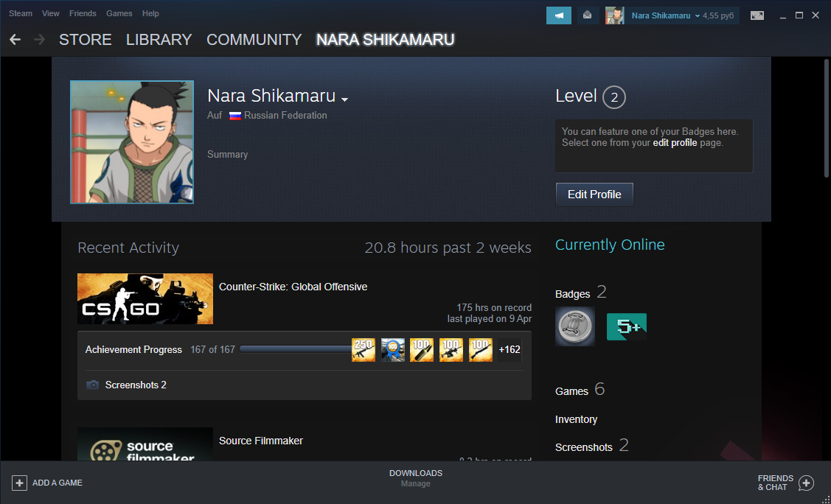
Task: Go to the STORE tab
Action: [x=86, y=40]
